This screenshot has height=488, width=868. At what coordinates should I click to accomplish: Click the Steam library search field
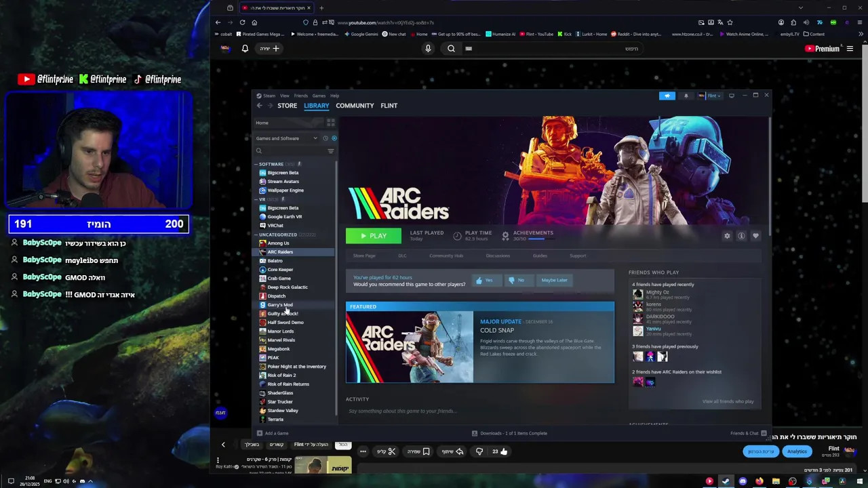tap(289, 151)
